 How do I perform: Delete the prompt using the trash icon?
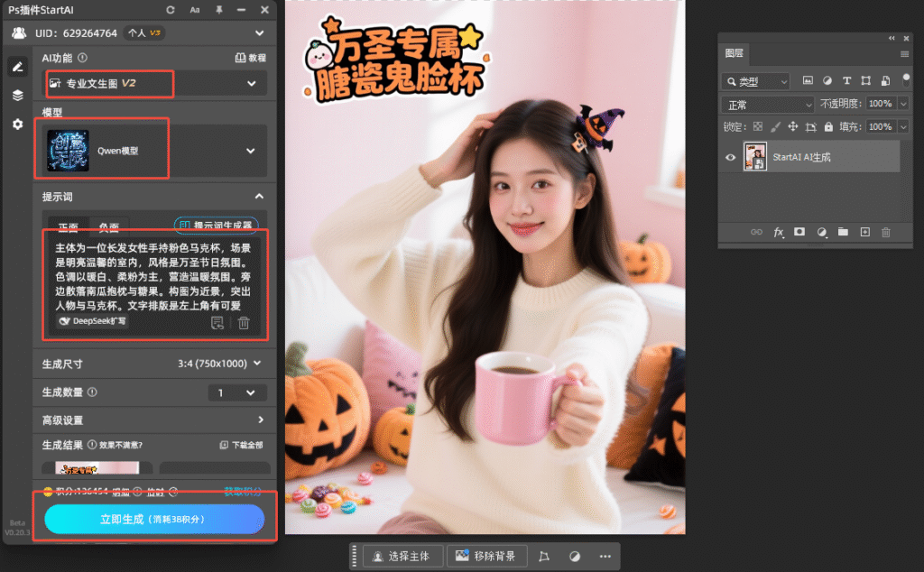[x=244, y=322]
